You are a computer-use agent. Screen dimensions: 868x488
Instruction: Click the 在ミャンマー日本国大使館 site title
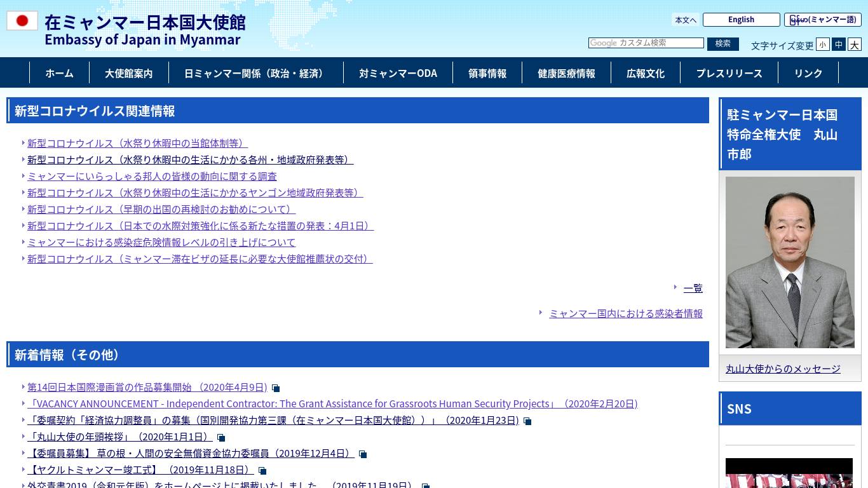coord(145,22)
